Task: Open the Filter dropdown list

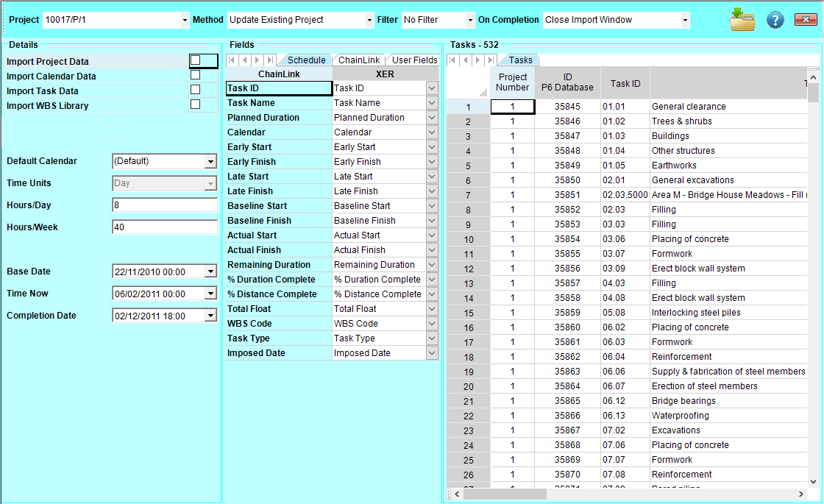Action: 469,21
